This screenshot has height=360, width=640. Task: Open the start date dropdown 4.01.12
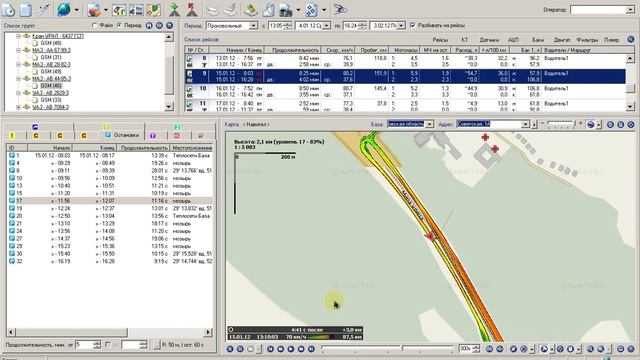point(326,26)
